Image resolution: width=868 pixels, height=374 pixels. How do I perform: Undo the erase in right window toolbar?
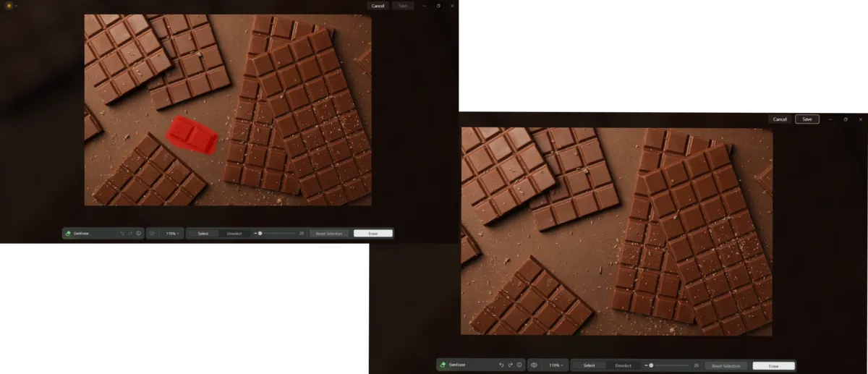(x=501, y=365)
